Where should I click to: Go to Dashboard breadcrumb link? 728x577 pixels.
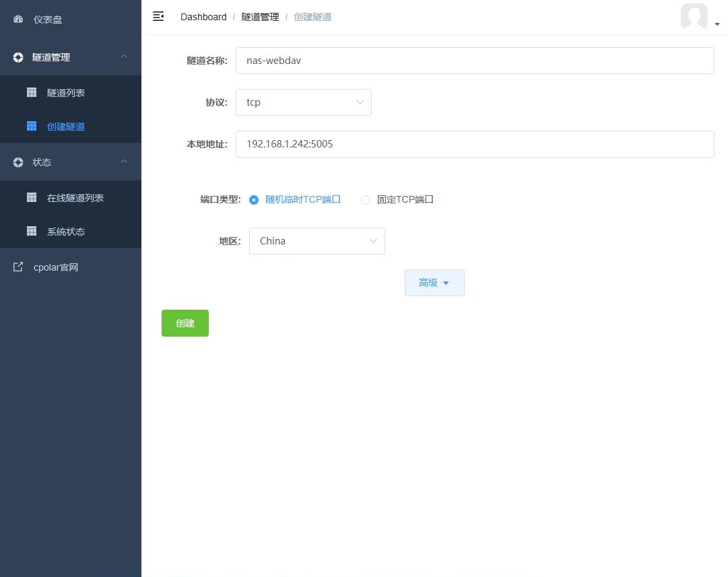click(x=203, y=17)
